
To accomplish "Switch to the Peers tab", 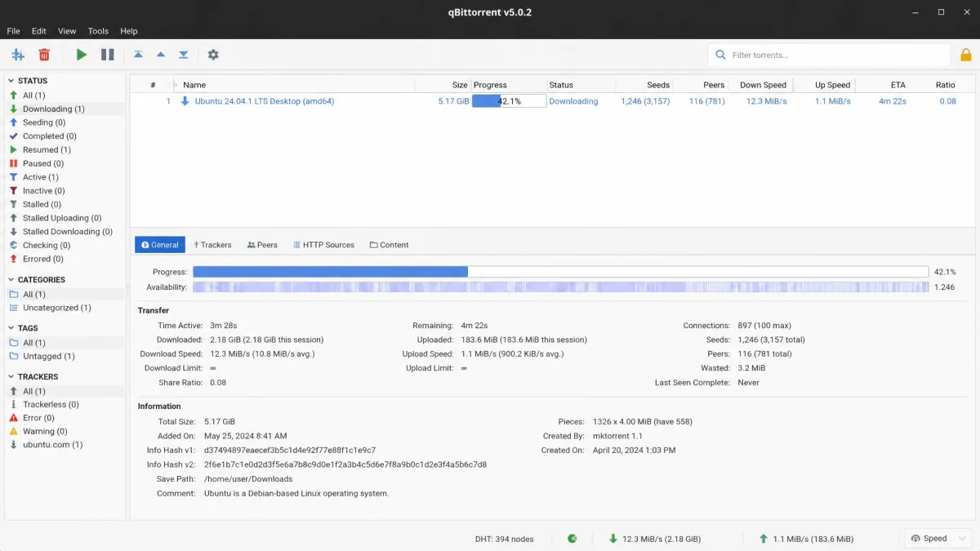I will [x=262, y=245].
